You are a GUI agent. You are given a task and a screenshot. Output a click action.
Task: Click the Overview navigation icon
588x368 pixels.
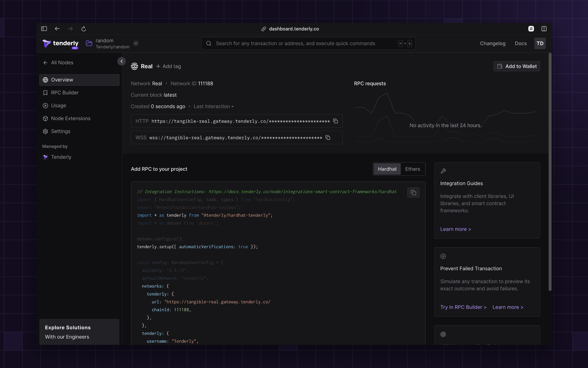tap(45, 80)
